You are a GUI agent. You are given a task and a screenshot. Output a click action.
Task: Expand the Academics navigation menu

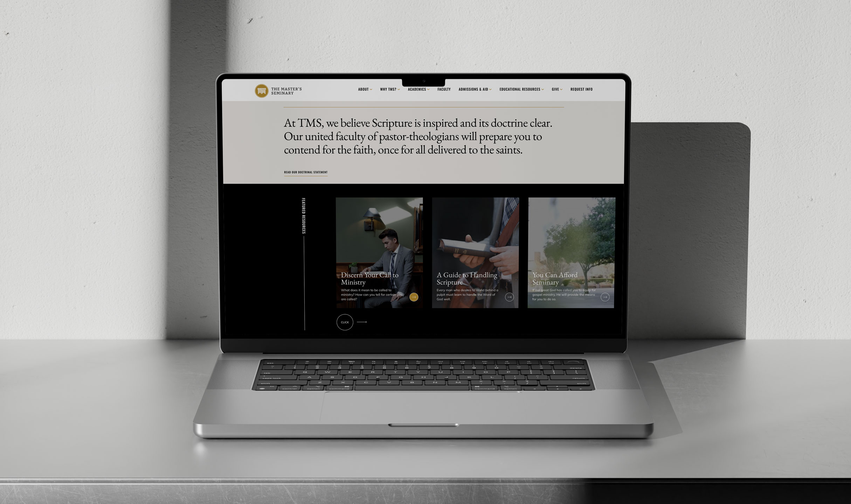pos(418,89)
